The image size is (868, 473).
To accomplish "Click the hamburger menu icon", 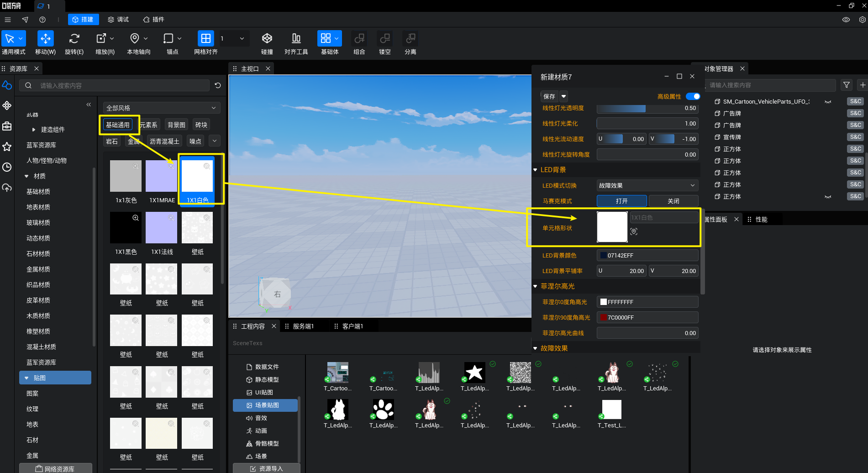I will pyautogui.click(x=8, y=20).
